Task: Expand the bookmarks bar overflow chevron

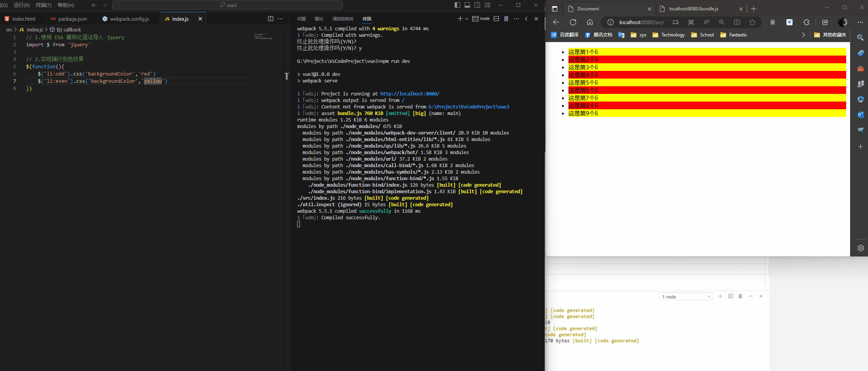Action: (803, 35)
